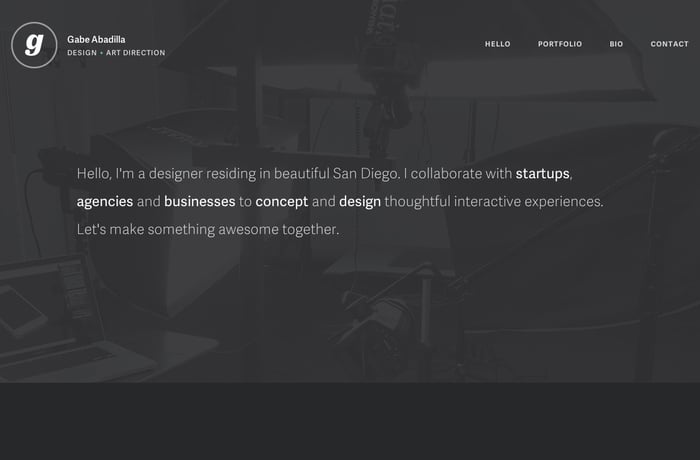Viewport: 700px width, 460px height.
Task: Click the bold word 'design' in the intro
Action: coord(360,202)
